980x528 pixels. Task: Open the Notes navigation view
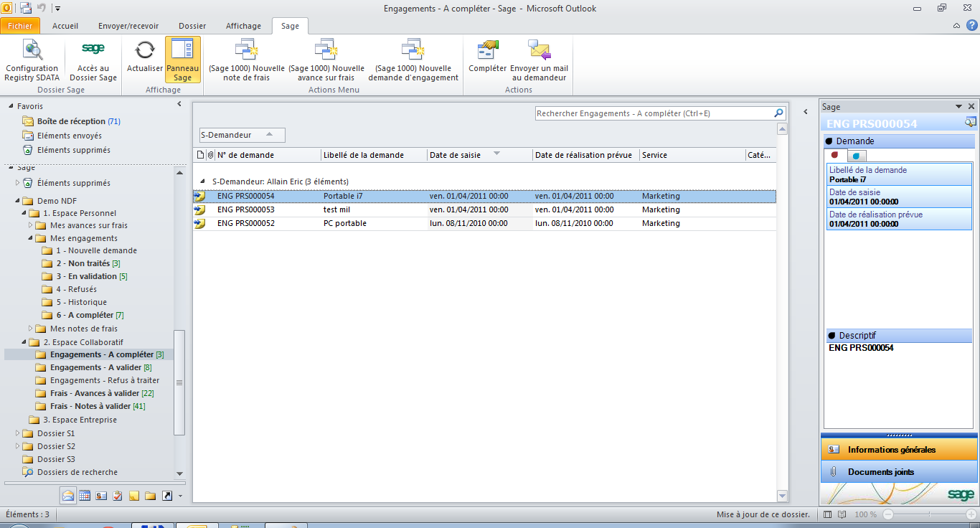point(134,495)
